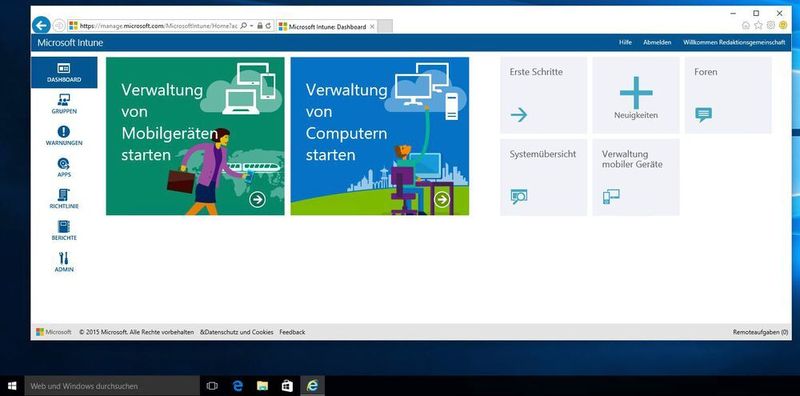Click the Systemübersicht monitor icon

519,196
